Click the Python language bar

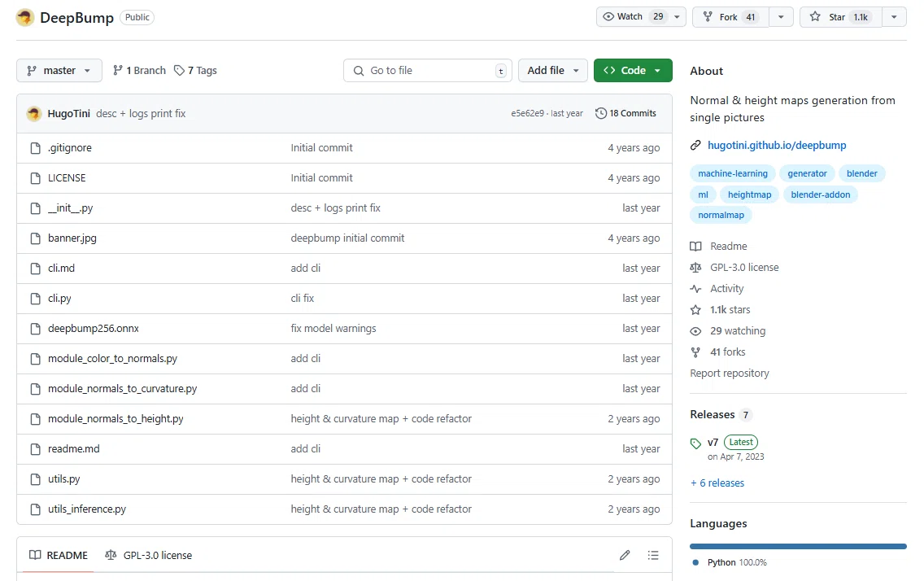click(798, 546)
